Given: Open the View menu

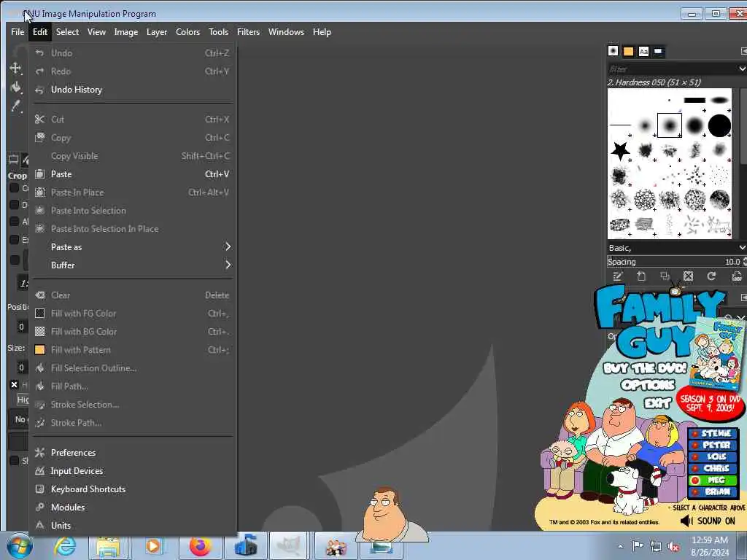Looking at the screenshot, I should (96, 32).
